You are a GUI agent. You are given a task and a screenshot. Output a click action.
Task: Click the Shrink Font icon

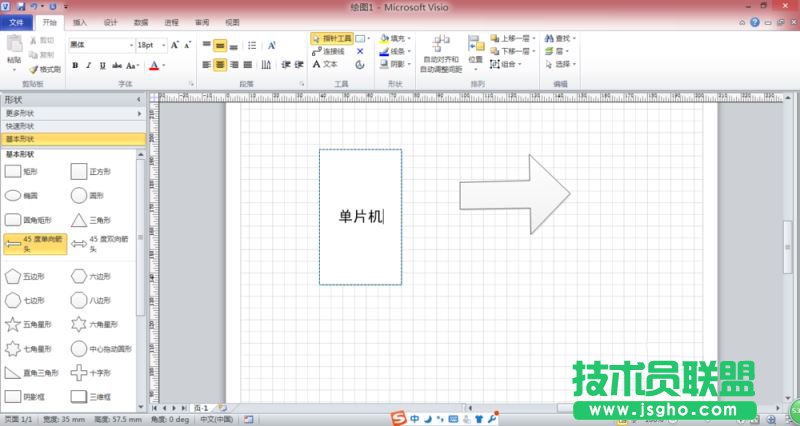[x=188, y=45]
